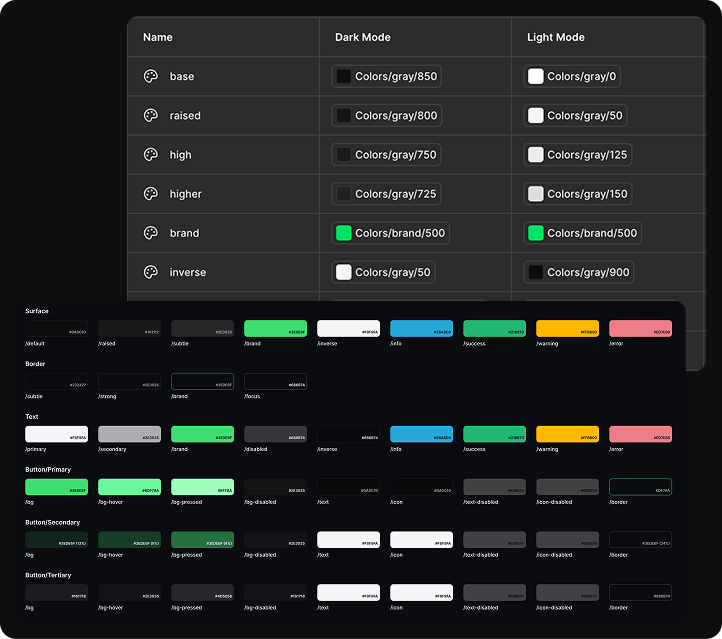Screen dimensions: 722x639
Task: Open the Colors/gray/850 variable chip
Action: (x=386, y=76)
